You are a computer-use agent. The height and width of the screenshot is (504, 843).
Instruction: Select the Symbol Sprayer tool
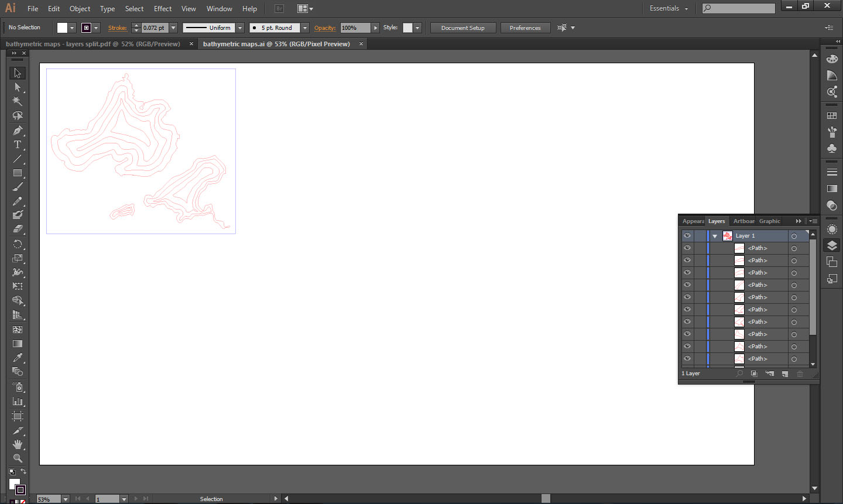(18, 387)
